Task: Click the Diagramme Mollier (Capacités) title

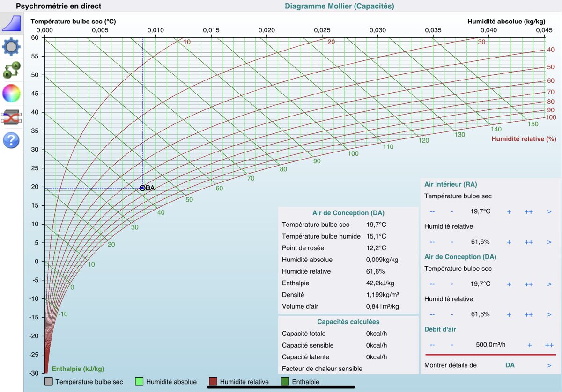Action: (x=340, y=6)
